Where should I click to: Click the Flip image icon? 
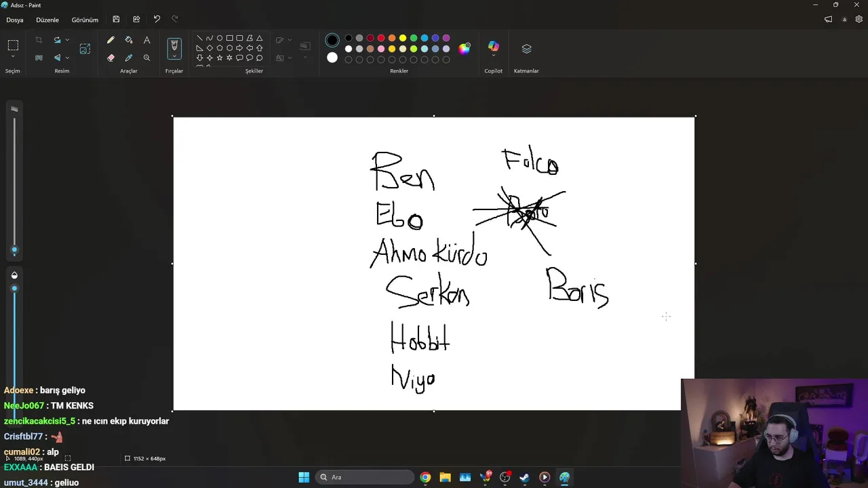57,58
